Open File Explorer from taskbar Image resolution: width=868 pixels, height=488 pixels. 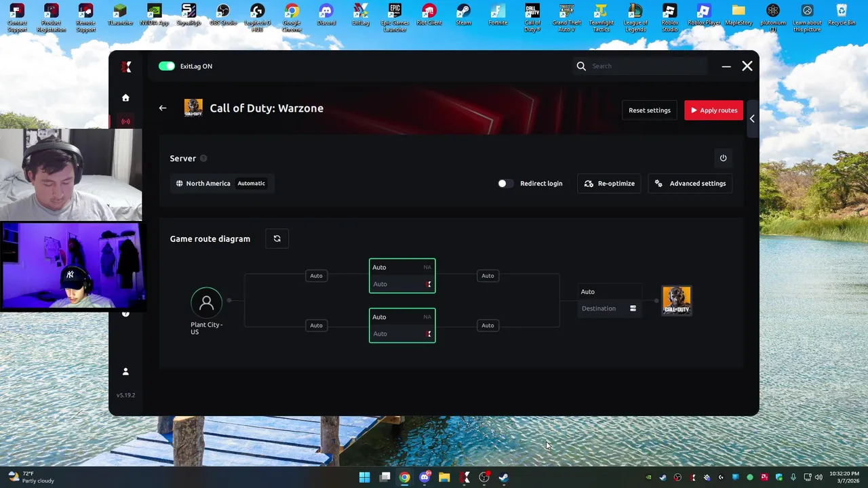pyautogui.click(x=444, y=477)
